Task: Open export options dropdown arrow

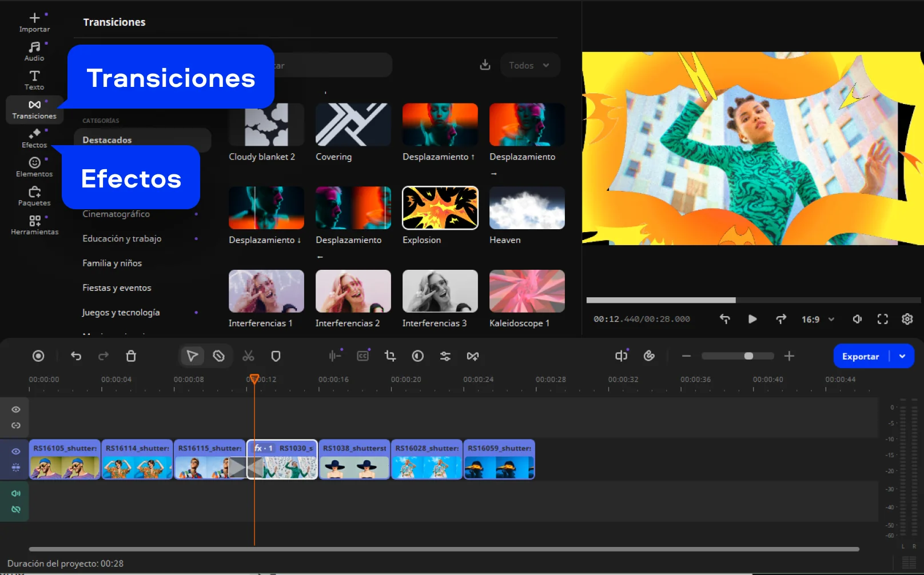Action: tap(902, 356)
